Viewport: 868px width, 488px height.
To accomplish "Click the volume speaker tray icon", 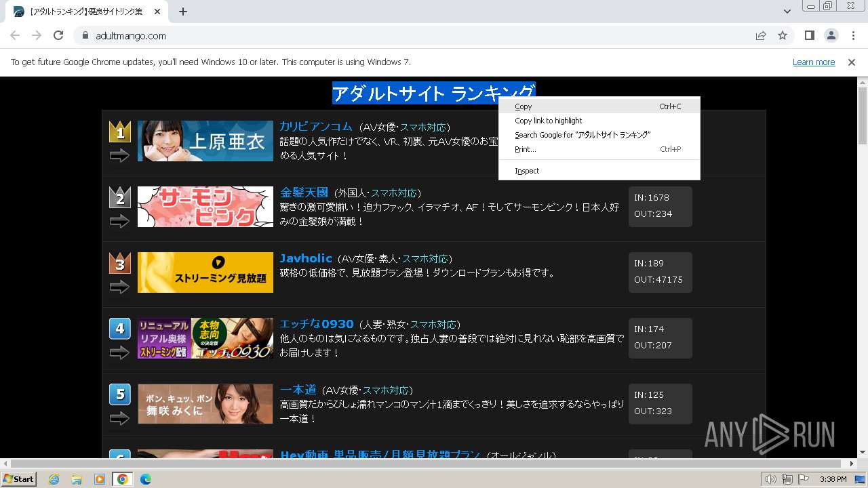I will 771,479.
